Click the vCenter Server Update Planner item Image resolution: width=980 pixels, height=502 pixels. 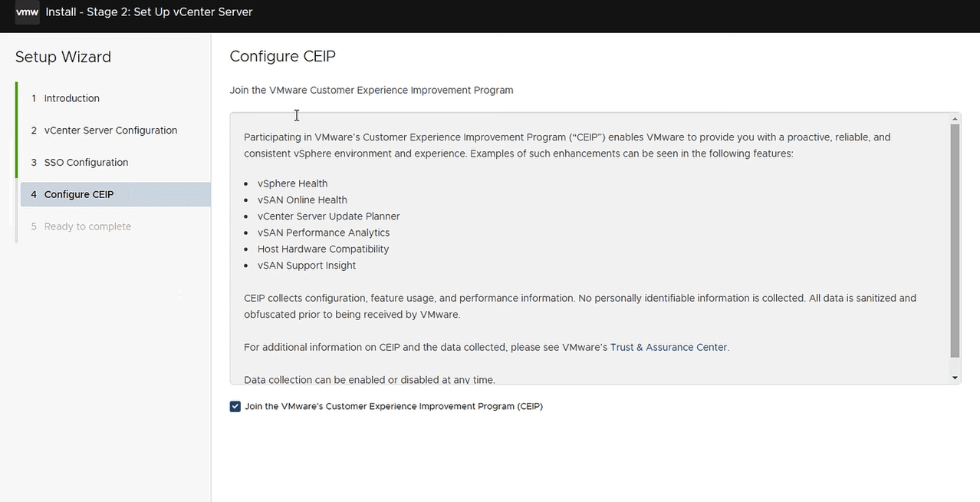328,216
